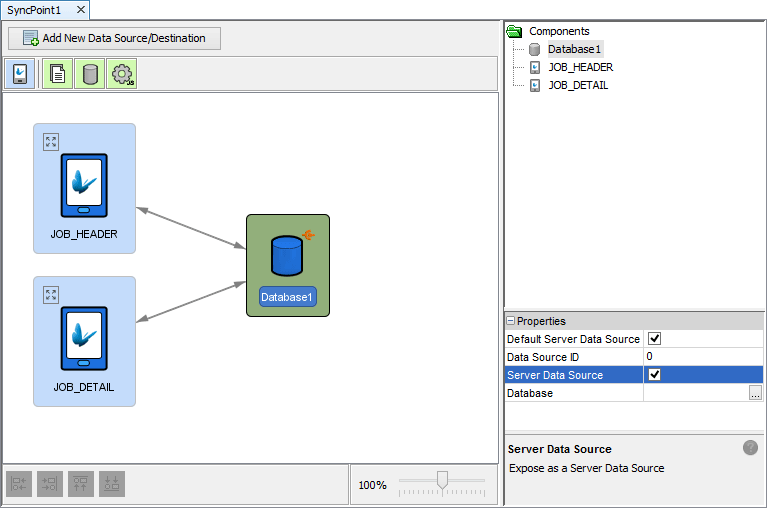Screen dimensions: 767x508
Task: Uncheck Default Server Data Source checkbox
Action: coord(655,339)
